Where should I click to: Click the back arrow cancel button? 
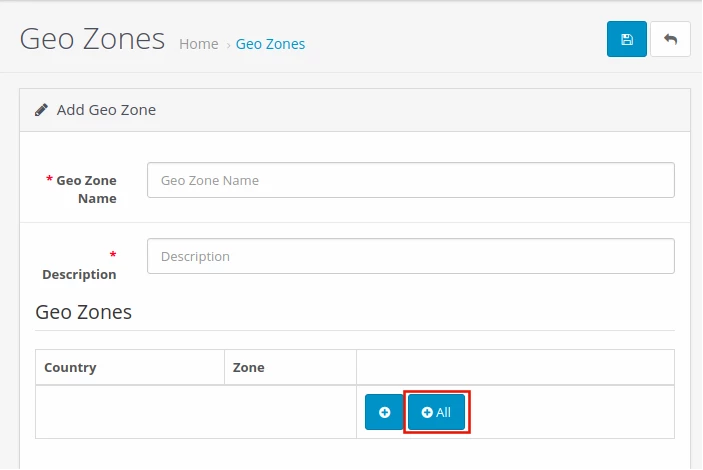click(670, 39)
